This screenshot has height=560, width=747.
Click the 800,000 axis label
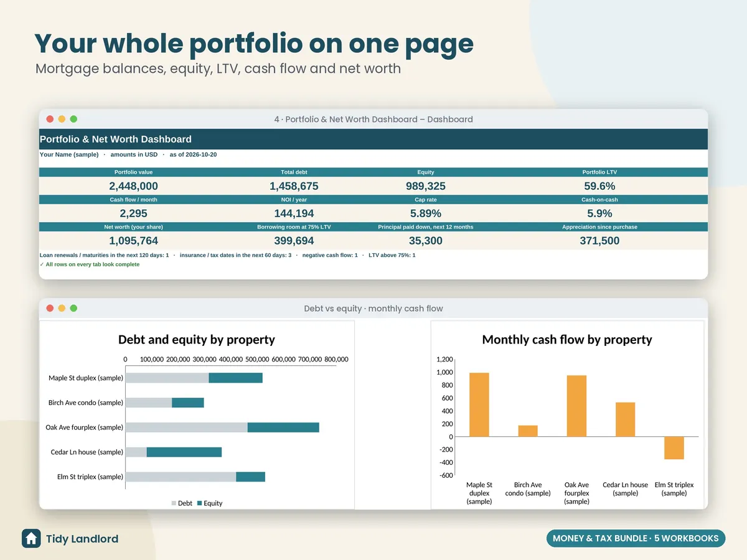(336, 360)
